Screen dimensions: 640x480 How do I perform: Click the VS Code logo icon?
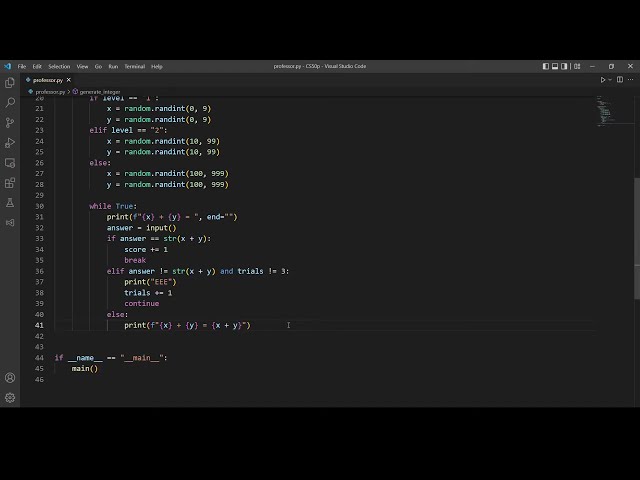(x=7, y=66)
